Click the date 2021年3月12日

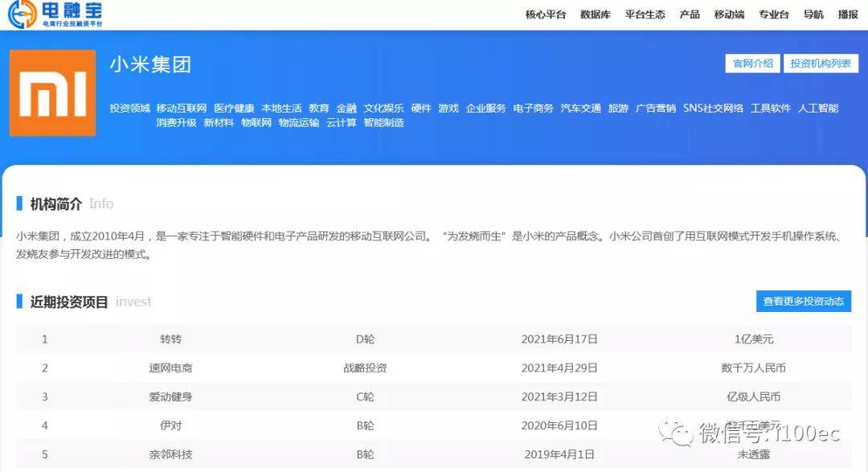point(559,396)
